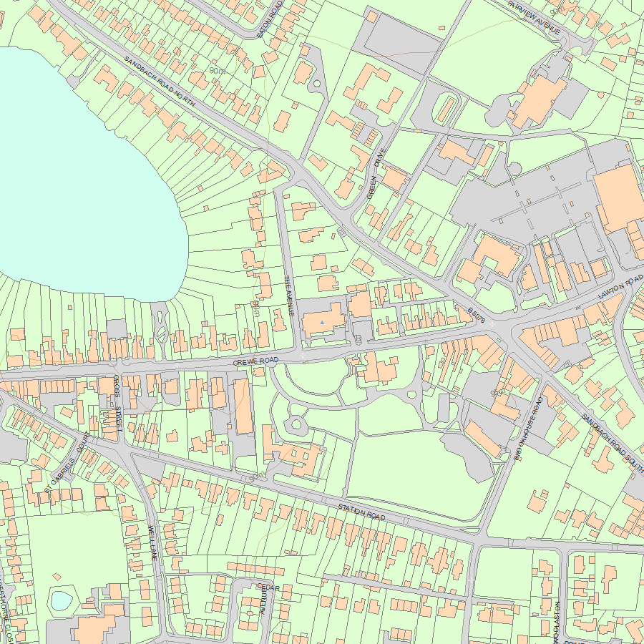The height and width of the screenshot is (644, 644).
Task: Click the "ST GABRIELS COURT" label
Action: [67, 462]
